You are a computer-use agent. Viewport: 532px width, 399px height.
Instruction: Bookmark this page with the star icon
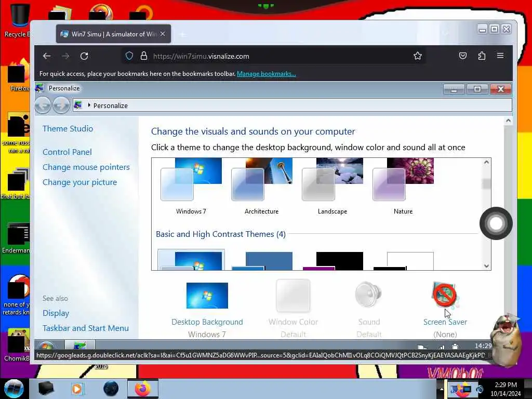coord(417,56)
